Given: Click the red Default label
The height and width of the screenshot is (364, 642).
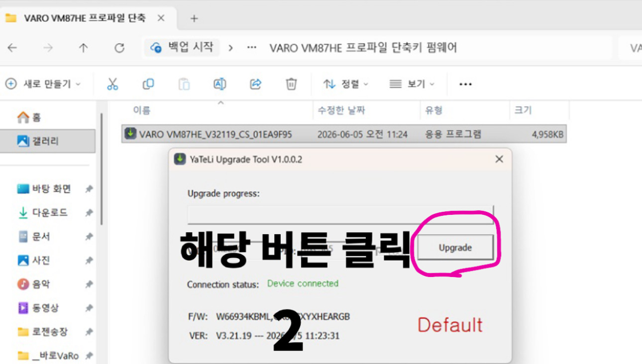Looking at the screenshot, I should (x=450, y=325).
